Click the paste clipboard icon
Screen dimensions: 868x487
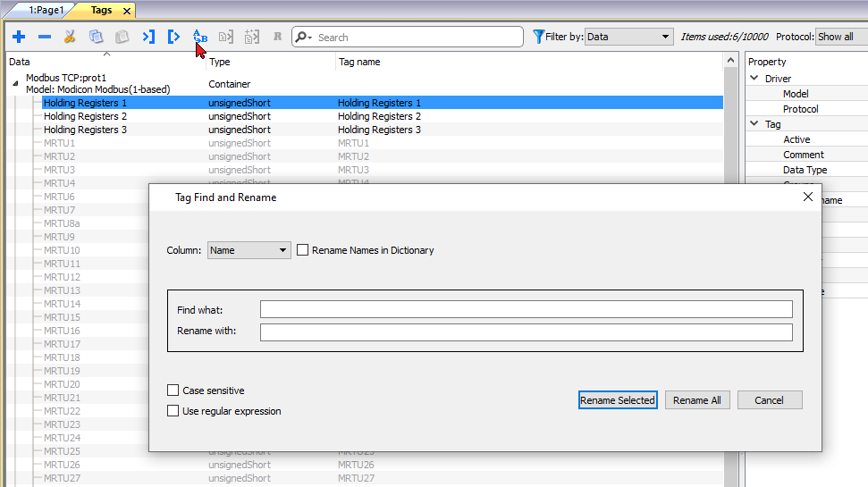click(122, 37)
